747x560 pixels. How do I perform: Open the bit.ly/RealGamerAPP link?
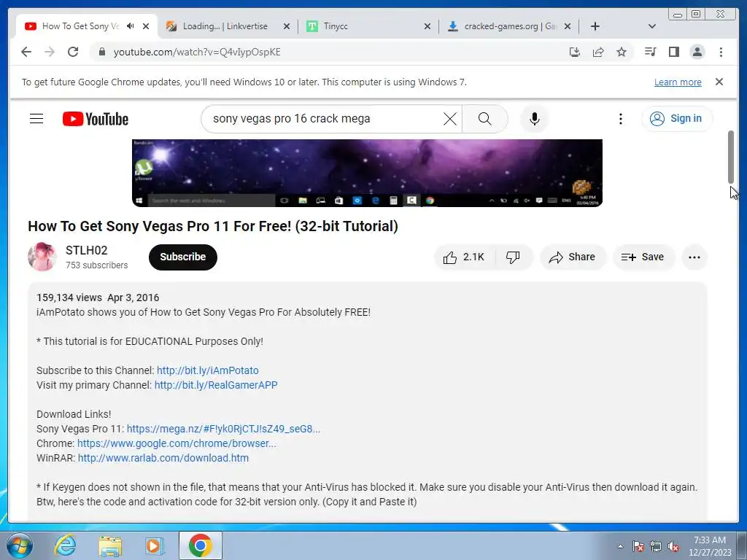click(216, 385)
